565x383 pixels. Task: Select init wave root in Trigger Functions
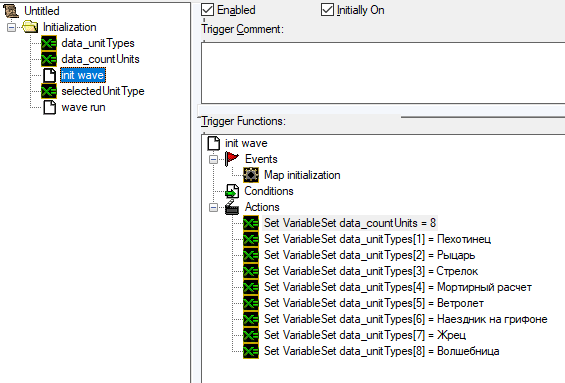246,143
